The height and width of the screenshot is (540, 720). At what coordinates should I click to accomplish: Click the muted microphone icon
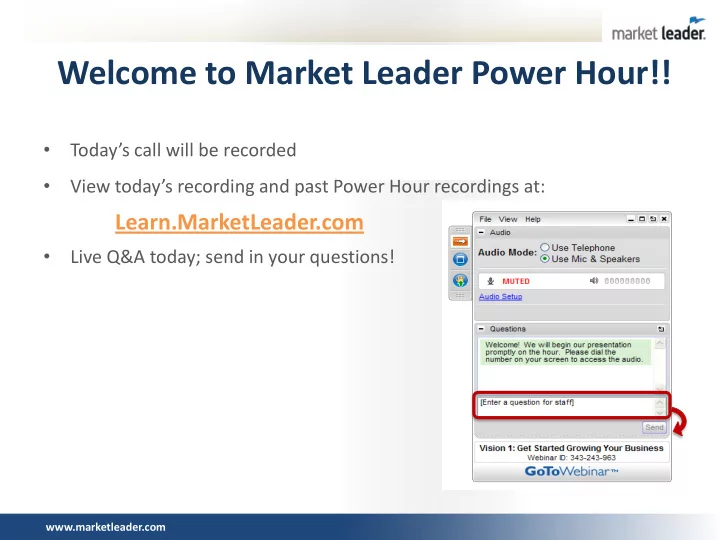coord(490,281)
